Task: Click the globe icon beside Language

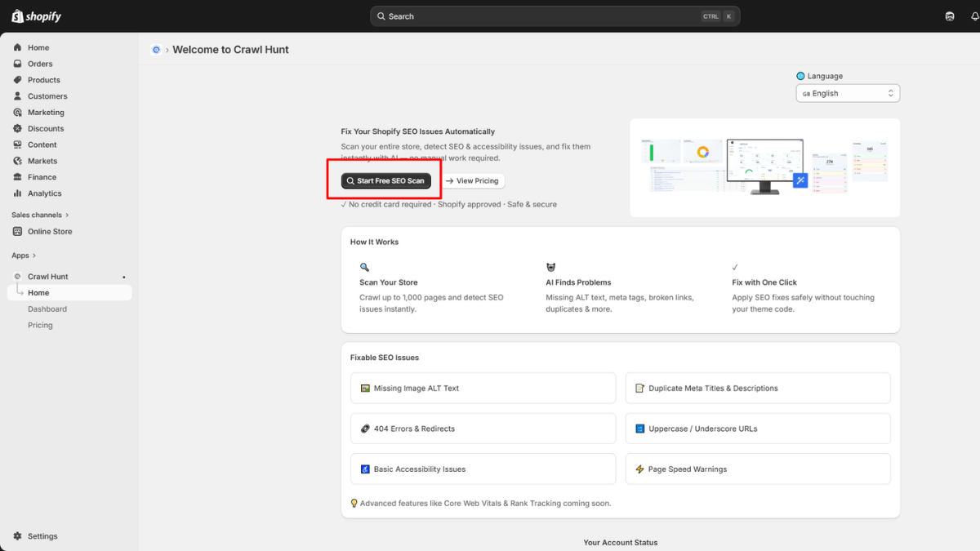Action: pyautogui.click(x=800, y=76)
